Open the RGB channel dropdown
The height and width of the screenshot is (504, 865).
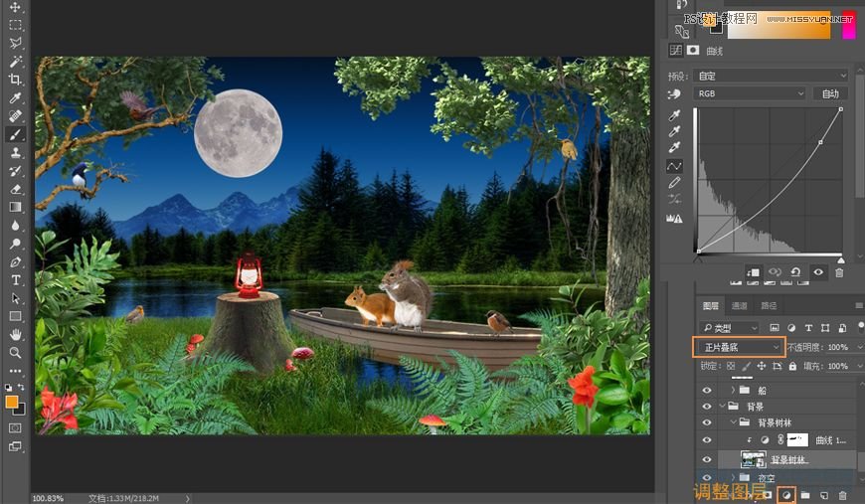(751, 93)
